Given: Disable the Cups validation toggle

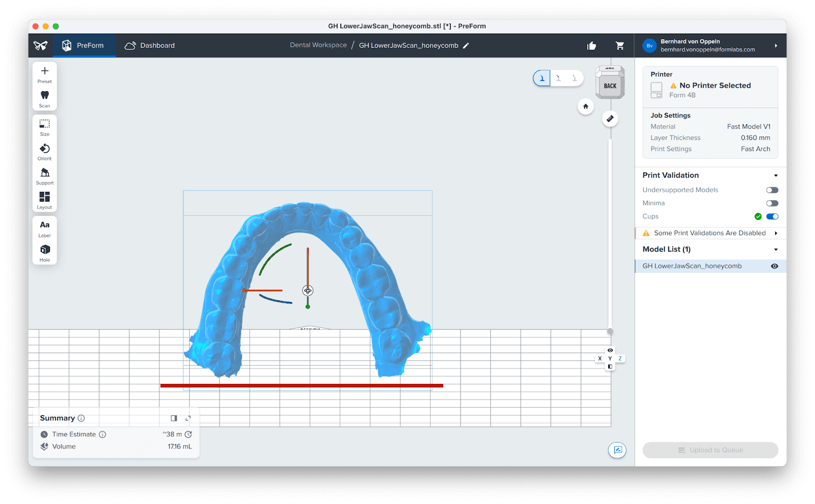Looking at the screenshot, I should click(772, 216).
